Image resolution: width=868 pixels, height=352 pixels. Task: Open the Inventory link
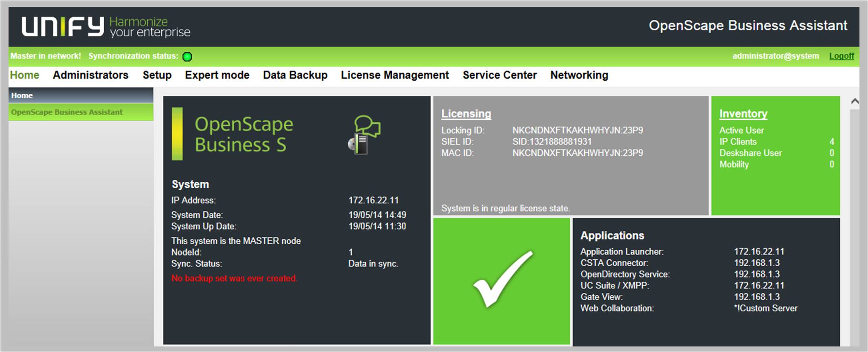point(743,113)
